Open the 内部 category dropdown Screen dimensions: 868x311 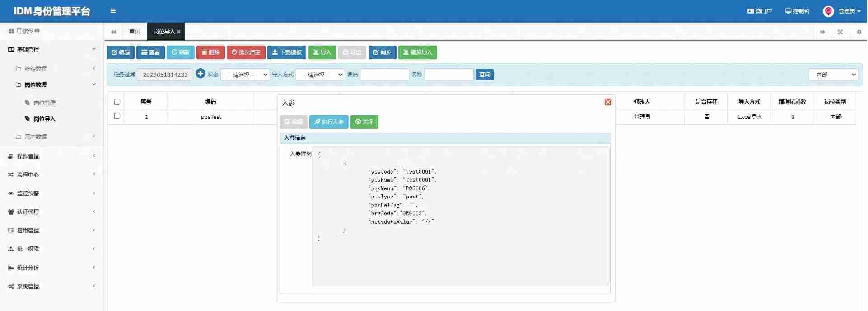(x=833, y=75)
